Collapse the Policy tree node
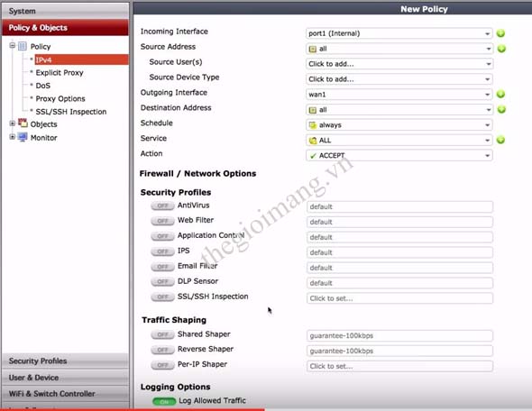Image resolution: width=532 pixels, height=411 pixels. 13,45
